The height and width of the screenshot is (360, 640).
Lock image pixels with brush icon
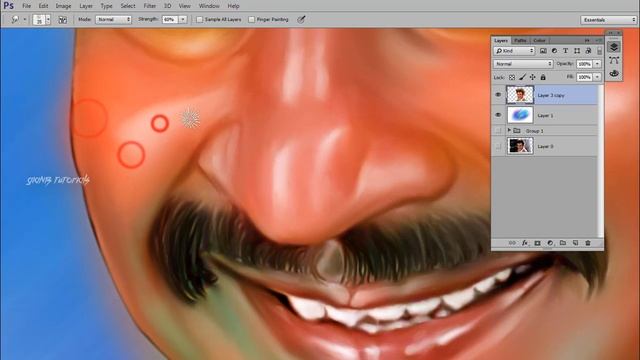(x=522, y=77)
